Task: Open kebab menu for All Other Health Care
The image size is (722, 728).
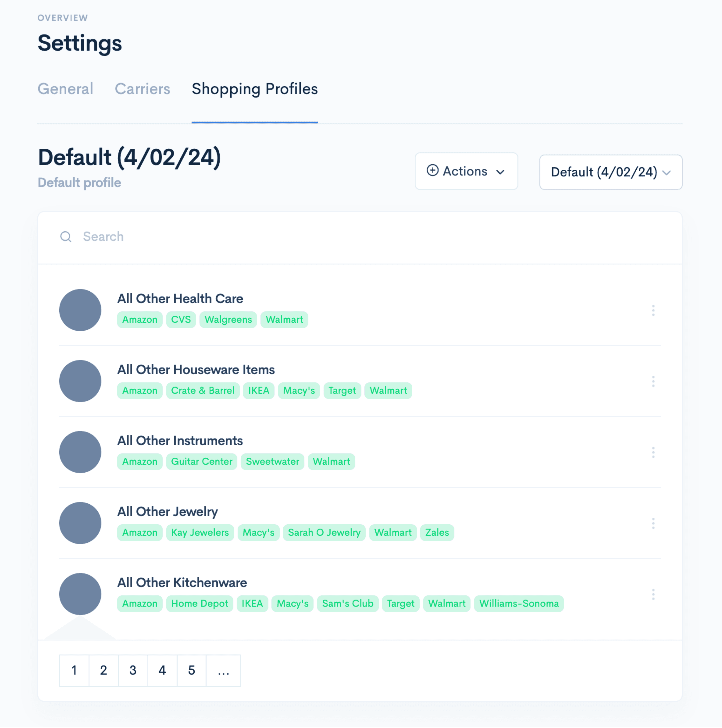Action: (653, 310)
